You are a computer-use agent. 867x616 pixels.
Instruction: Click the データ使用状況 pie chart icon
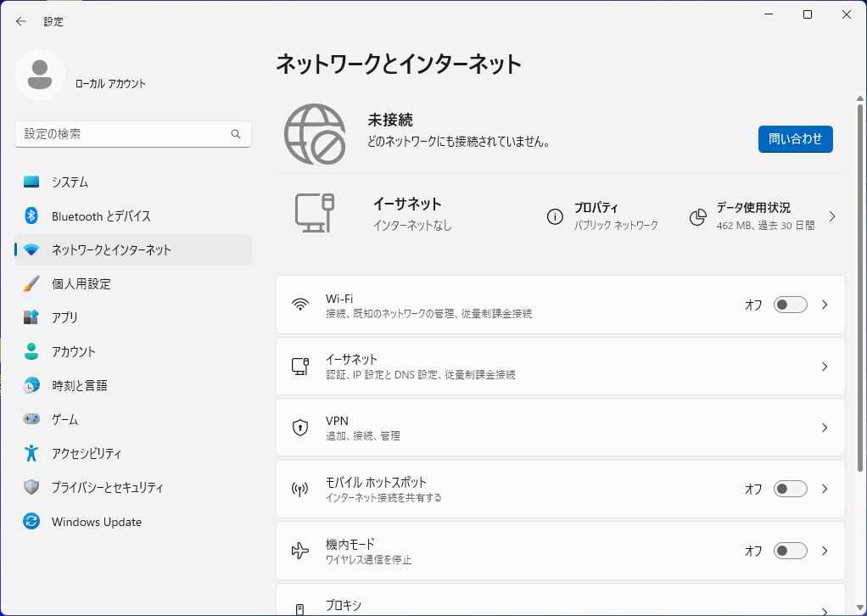698,216
